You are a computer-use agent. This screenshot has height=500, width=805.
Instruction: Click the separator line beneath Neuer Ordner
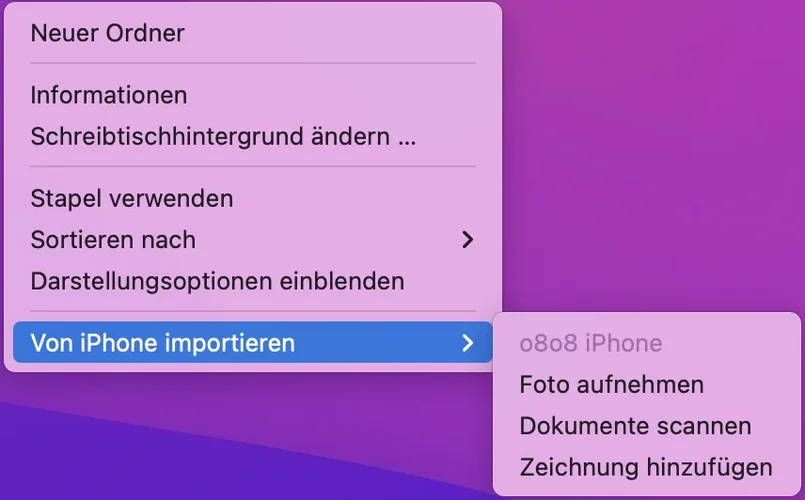(253, 64)
